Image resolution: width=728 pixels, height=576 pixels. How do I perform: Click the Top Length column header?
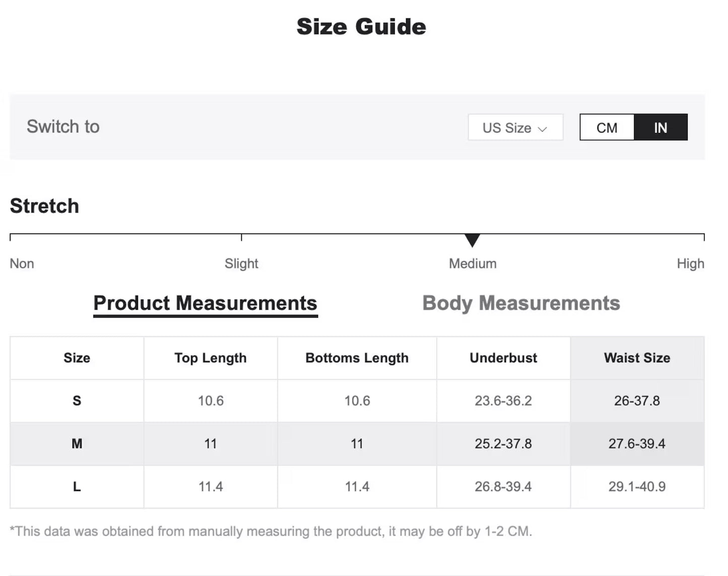click(210, 358)
